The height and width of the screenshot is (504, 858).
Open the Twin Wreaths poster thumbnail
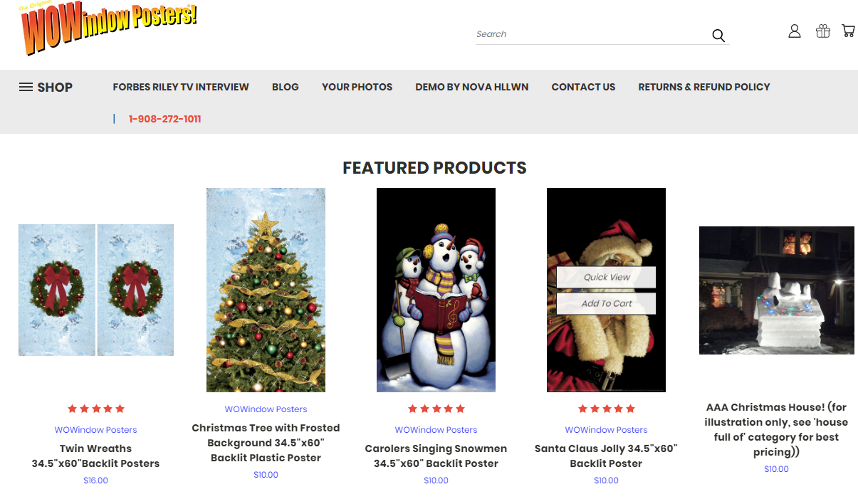[96, 290]
